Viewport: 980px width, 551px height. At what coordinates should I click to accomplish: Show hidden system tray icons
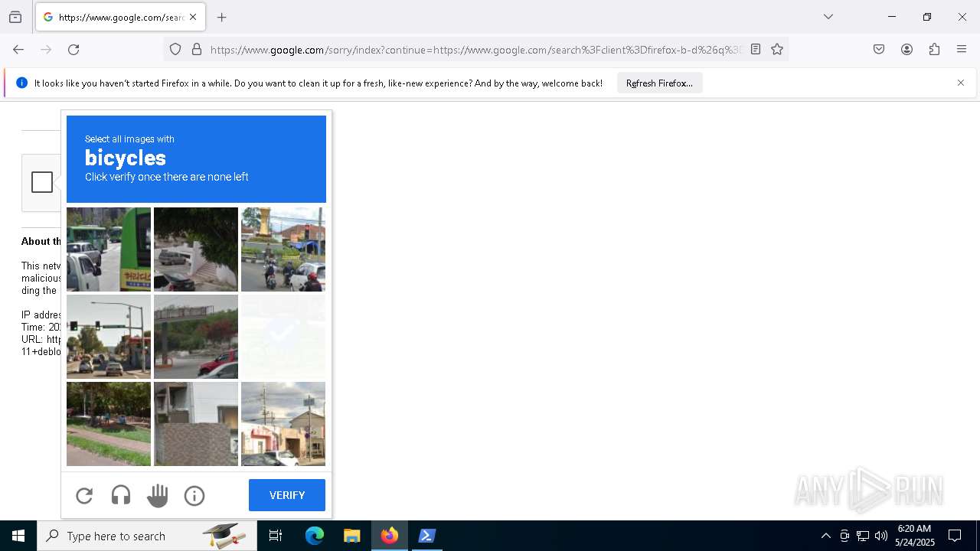[x=825, y=536]
